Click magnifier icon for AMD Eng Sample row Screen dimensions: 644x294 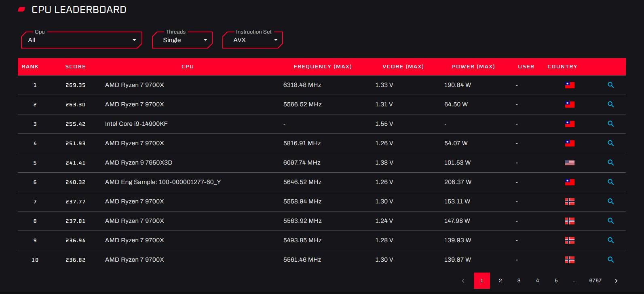click(610, 182)
